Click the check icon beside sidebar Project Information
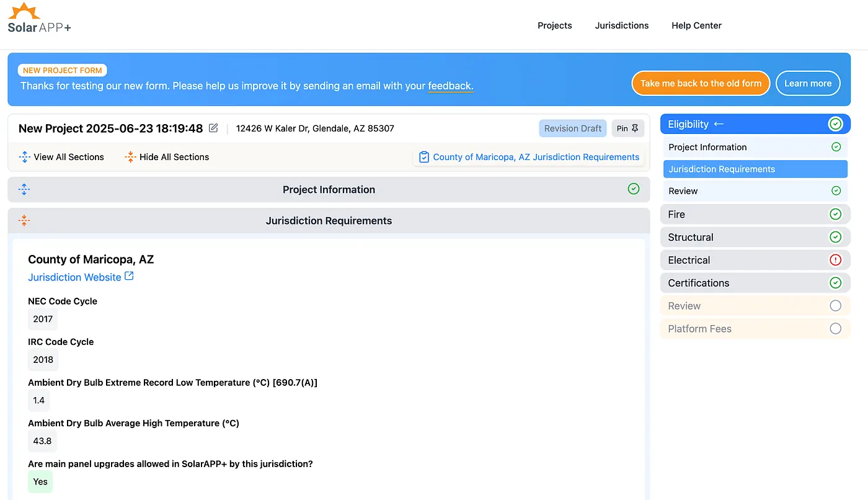868x500 pixels. pos(836,147)
